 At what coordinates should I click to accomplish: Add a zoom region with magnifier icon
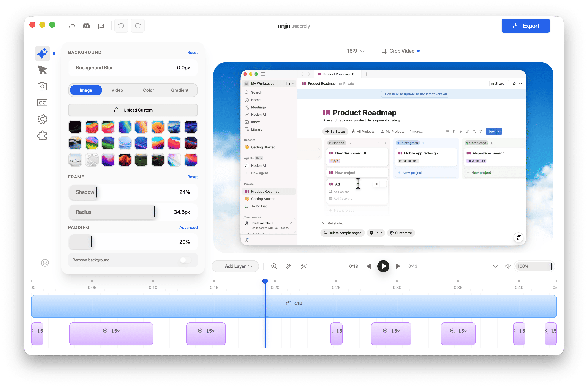274,266
